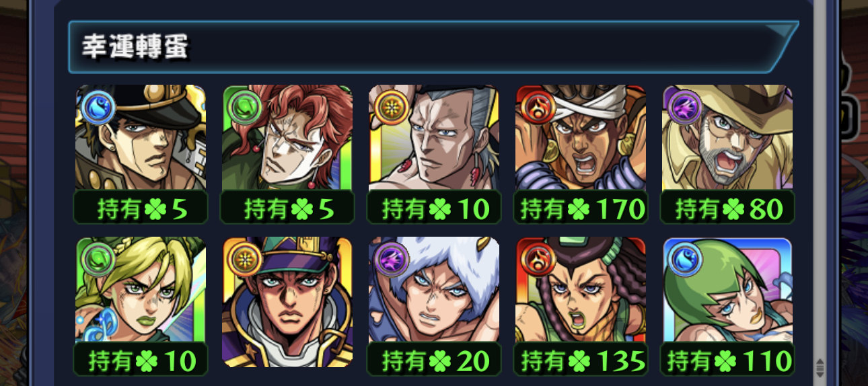Click the luck label showing 135

pyautogui.click(x=581, y=360)
